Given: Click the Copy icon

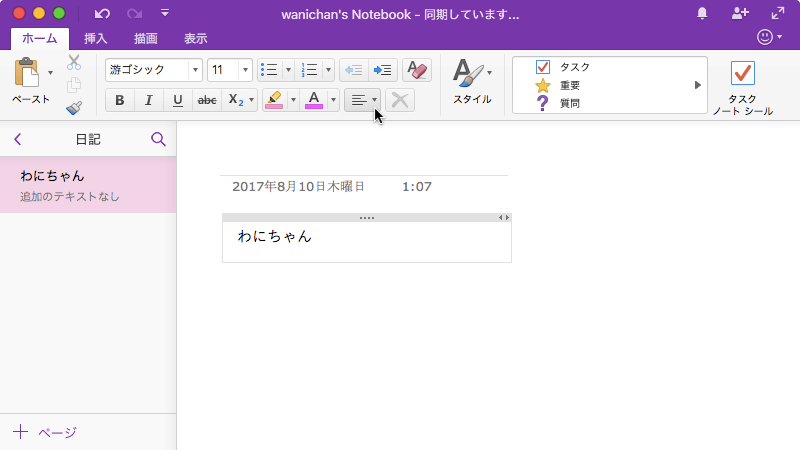Looking at the screenshot, I should tap(74, 85).
